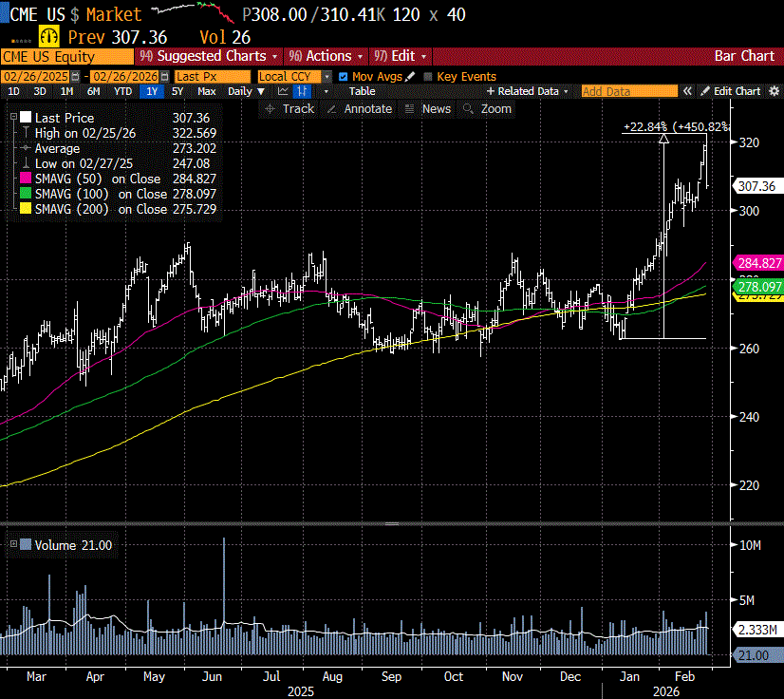This screenshot has width=784, height=699.
Task: Open the Suggested Charts dropdown
Action: 209,56
